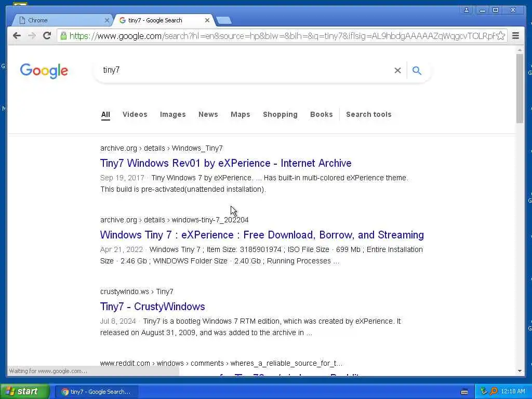Switch to Images results
Screen dimensions: 532x399
coord(172,114)
